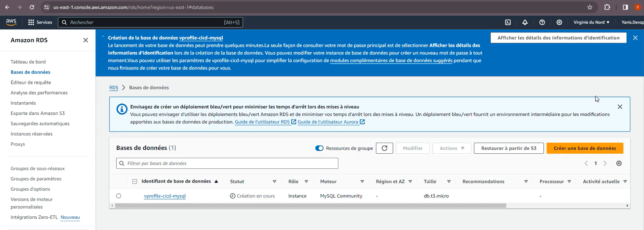This screenshot has width=644, height=230.
Task: Expand the Actions dropdown
Action: (452, 148)
